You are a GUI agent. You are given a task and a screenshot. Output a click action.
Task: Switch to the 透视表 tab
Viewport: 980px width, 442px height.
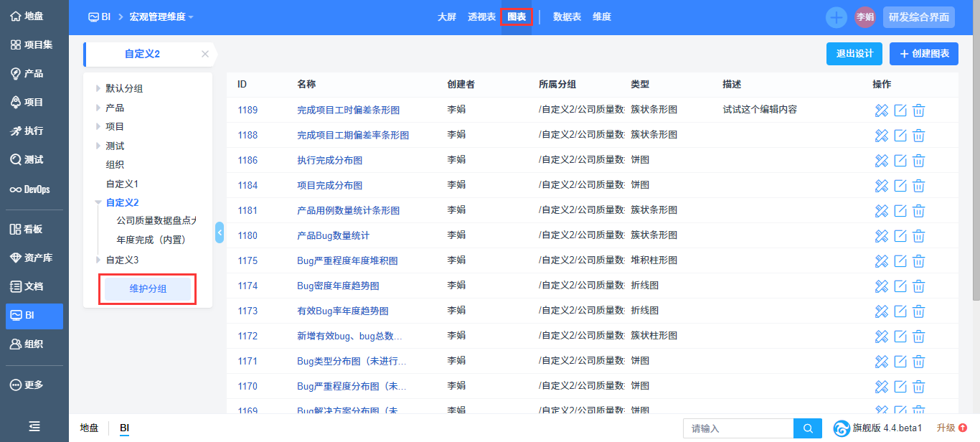481,17
